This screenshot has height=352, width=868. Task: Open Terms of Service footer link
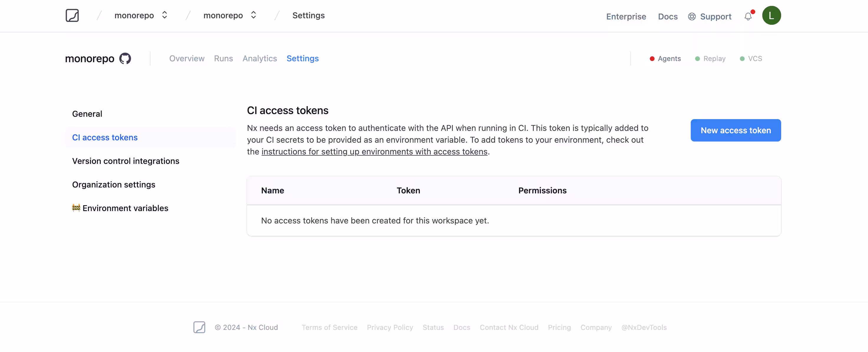(x=329, y=327)
